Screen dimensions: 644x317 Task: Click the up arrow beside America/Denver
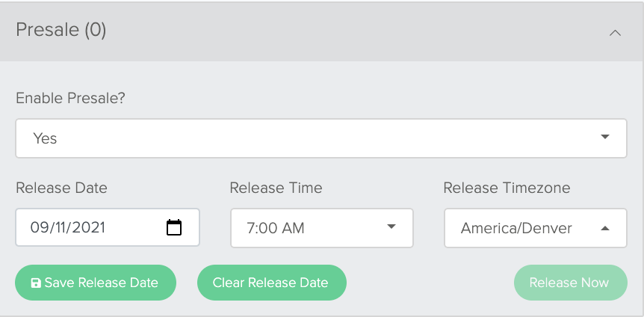click(604, 228)
